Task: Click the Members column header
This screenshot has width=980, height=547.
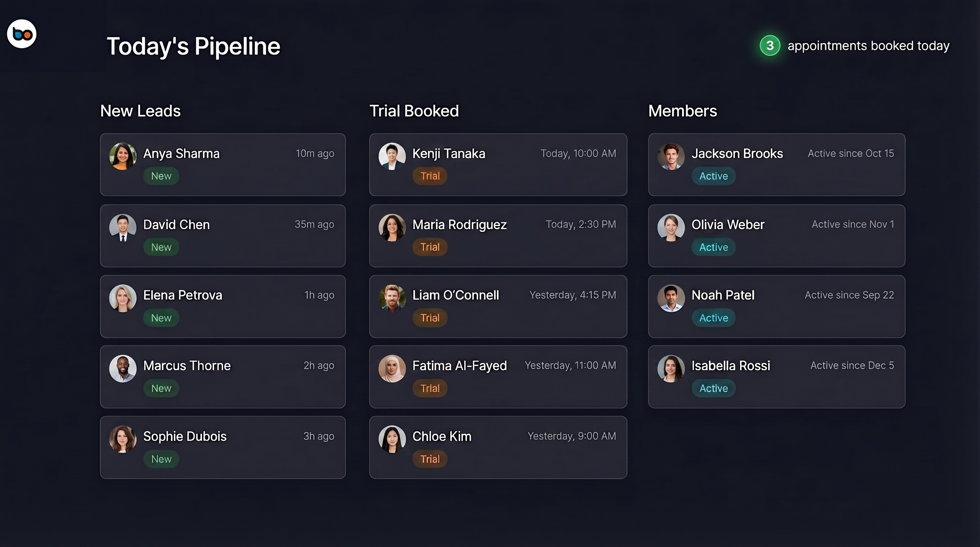Action: [x=683, y=111]
